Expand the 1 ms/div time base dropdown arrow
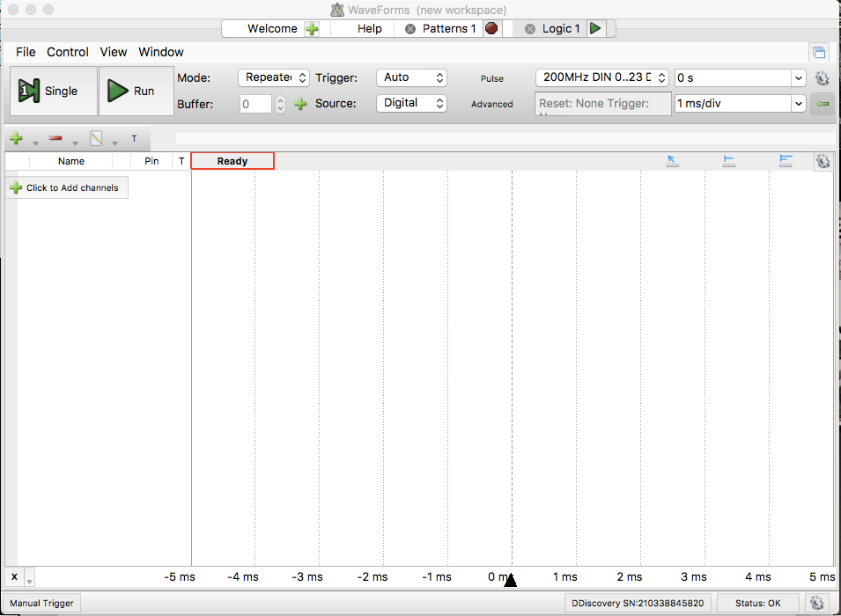This screenshot has height=616, width=841. tap(798, 104)
